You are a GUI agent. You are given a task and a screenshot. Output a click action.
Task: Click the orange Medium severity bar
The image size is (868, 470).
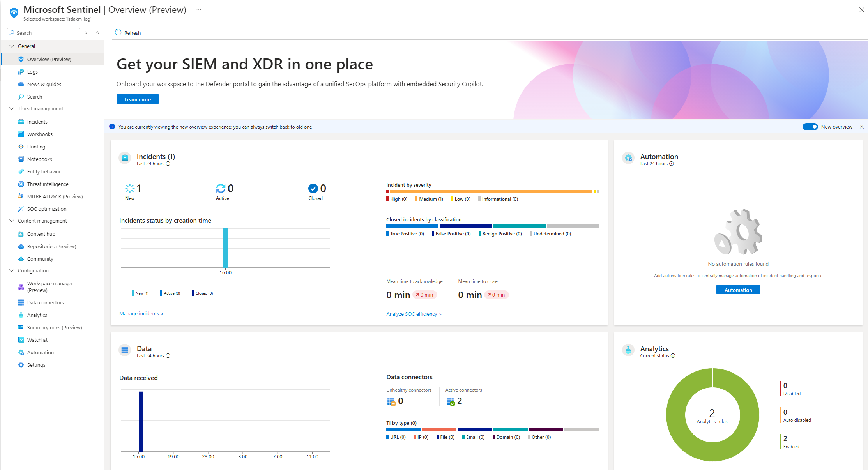[x=491, y=191]
